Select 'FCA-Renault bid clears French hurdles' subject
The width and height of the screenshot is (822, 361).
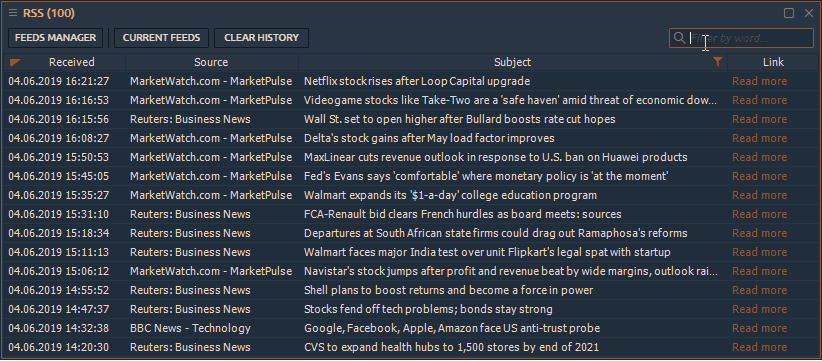(x=463, y=214)
